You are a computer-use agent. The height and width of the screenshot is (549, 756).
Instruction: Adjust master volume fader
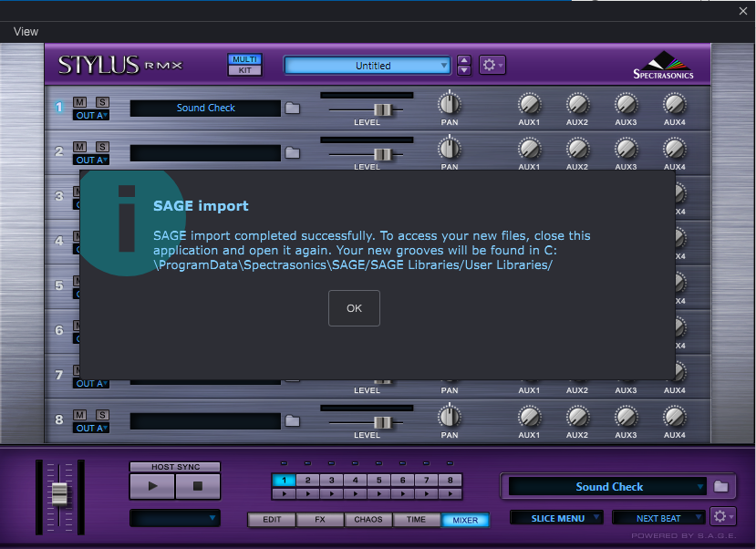59,494
